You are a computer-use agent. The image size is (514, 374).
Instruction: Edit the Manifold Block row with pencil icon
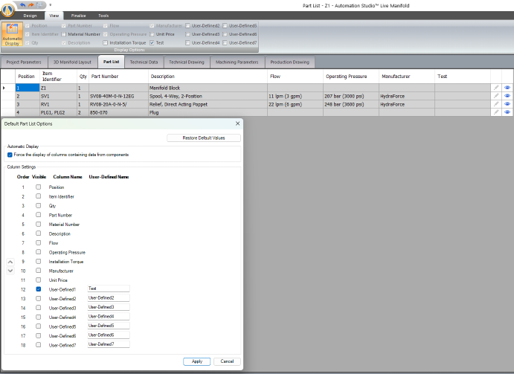point(496,88)
